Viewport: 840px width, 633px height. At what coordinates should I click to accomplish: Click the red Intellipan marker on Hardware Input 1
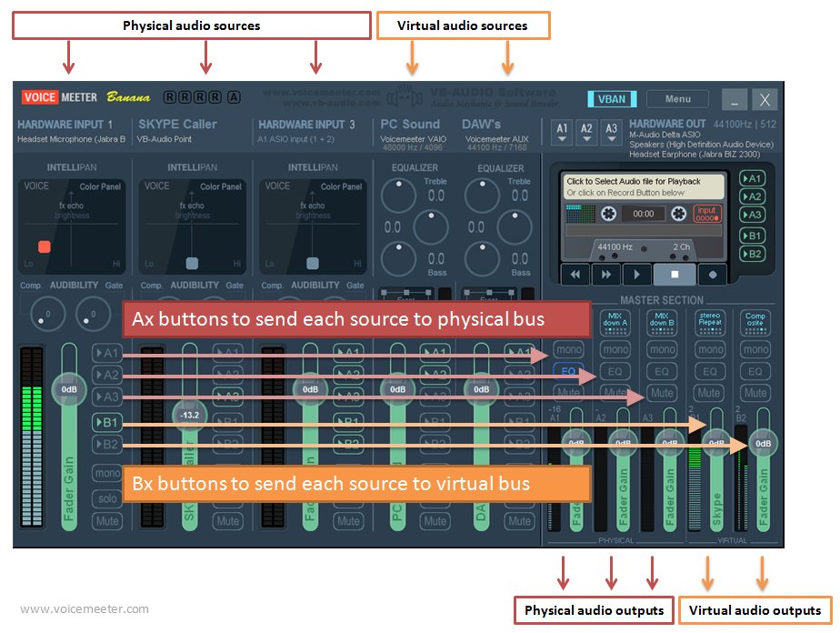click(45, 246)
